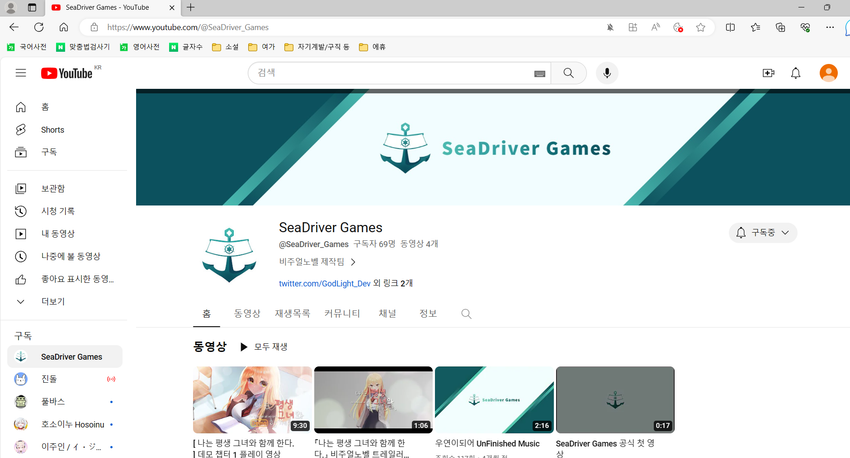The height and width of the screenshot is (458, 850).
Task: Open Read aloud icon in address bar
Action: [x=655, y=27]
